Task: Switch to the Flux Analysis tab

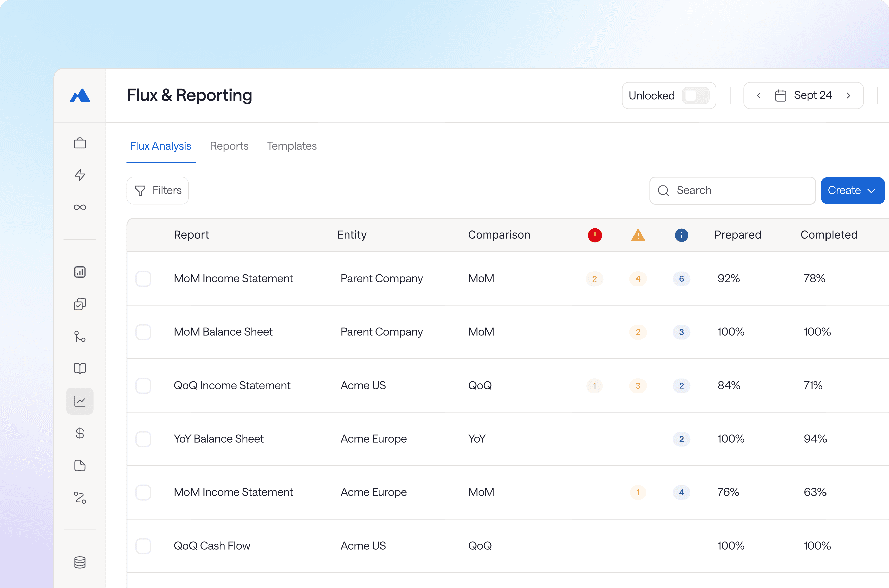Action: (160, 146)
